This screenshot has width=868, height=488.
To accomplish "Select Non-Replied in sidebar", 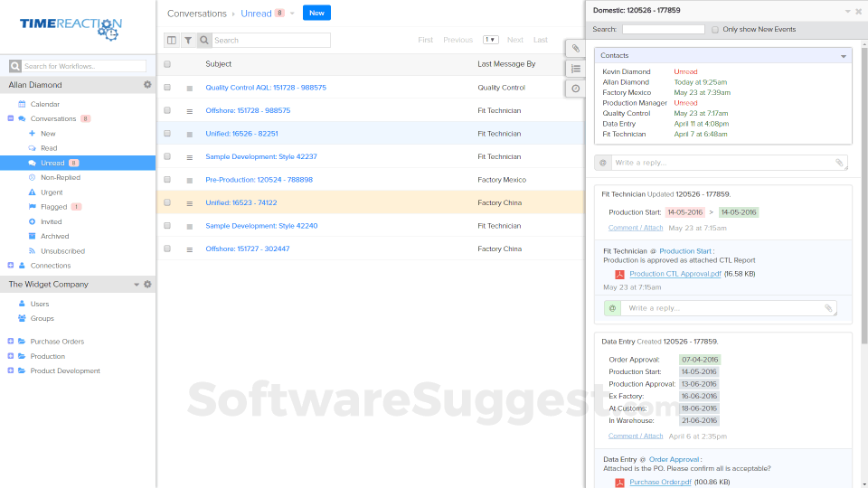I will [x=61, y=177].
